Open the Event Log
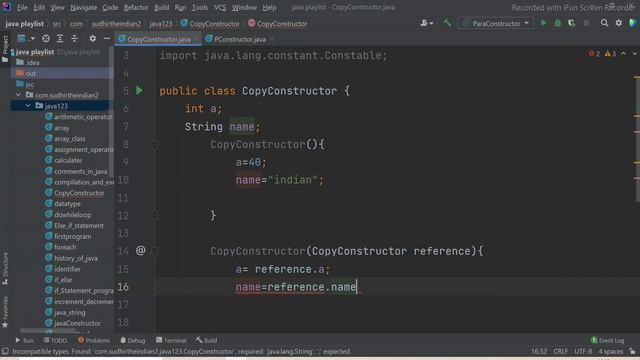640x360 pixels. [608, 340]
